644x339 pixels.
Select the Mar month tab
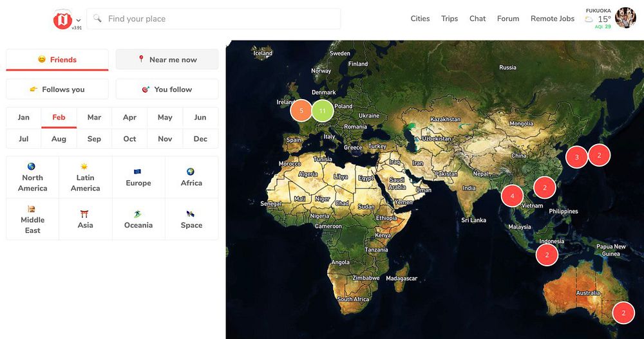point(94,118)
